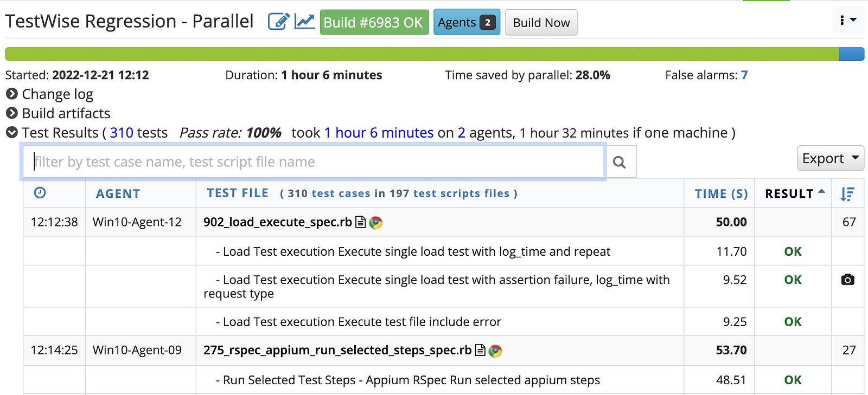Screen dimensions: 868x395
Task: Click the 1 hour 6 minutes link
Action: pos(379,133)
